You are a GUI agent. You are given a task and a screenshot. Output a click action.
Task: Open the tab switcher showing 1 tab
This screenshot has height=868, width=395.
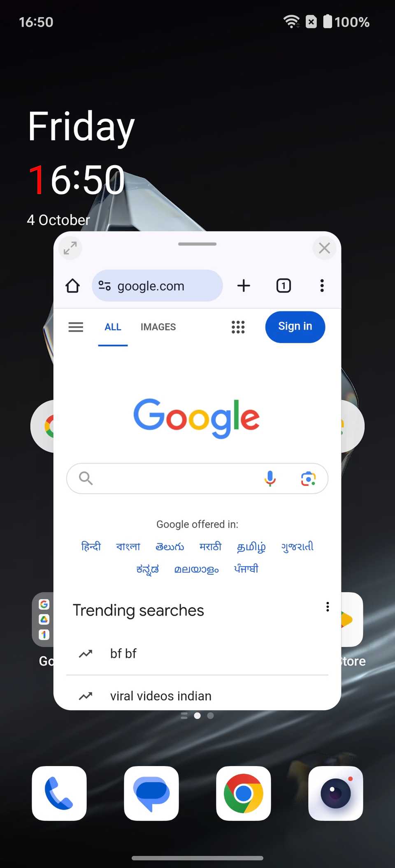tap(283, 286)
